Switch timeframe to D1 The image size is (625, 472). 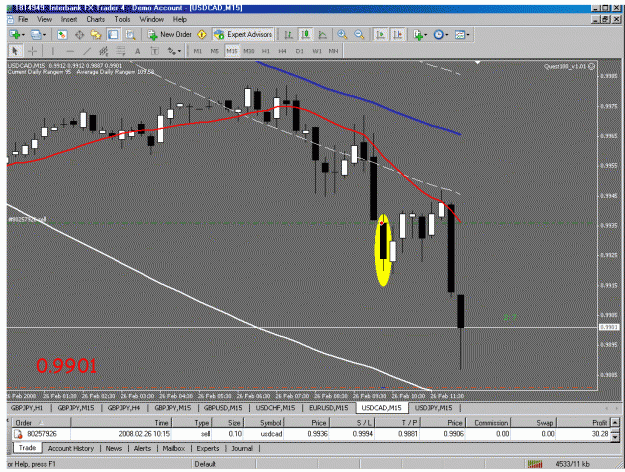299,51
